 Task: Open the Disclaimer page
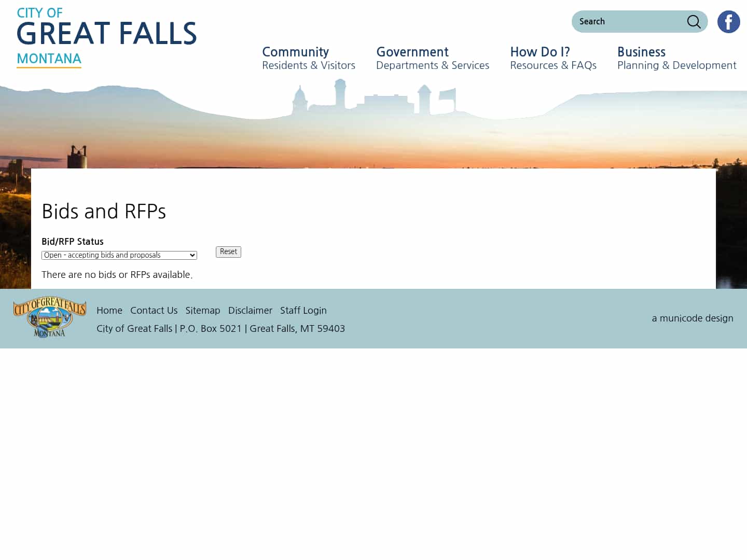pyautogui.click(x=250, y=310)
